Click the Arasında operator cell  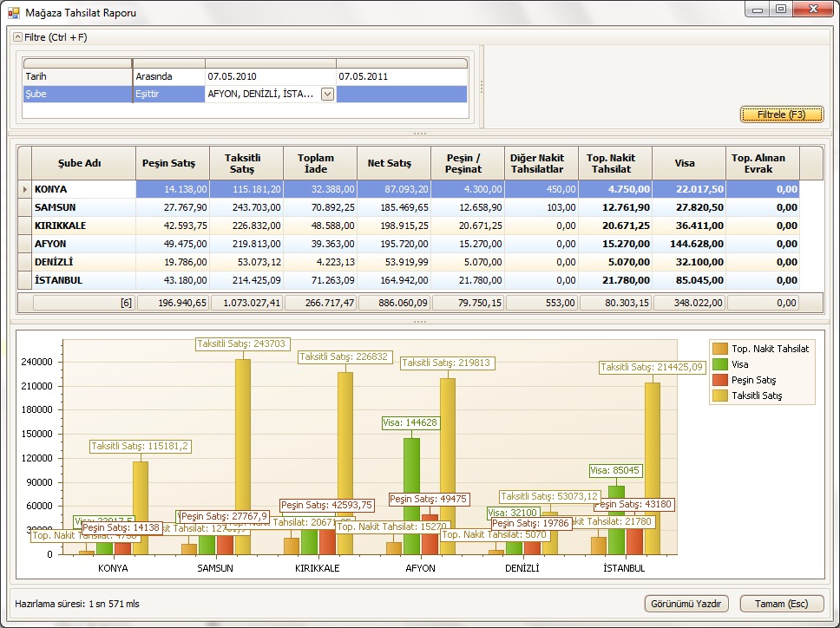[168, 76]
